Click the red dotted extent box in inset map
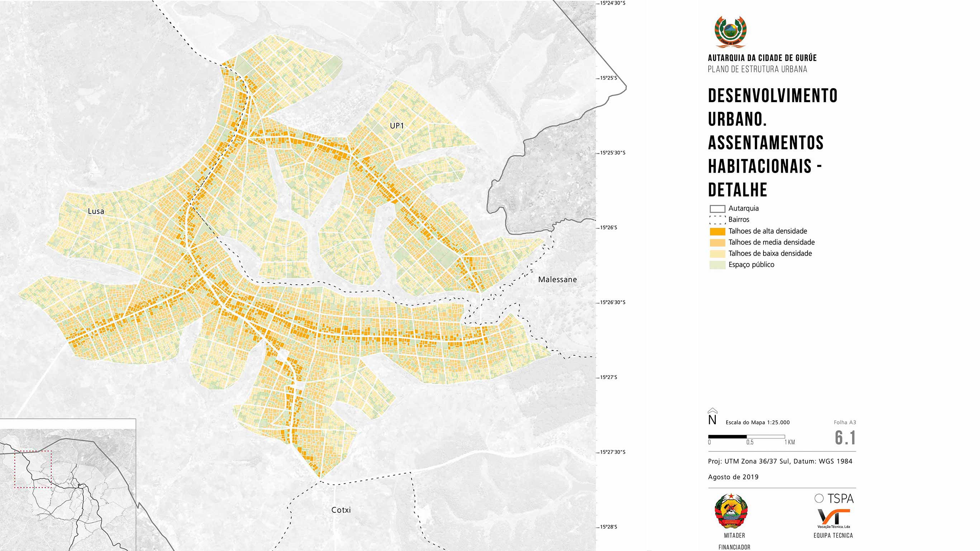This screenshot has height=551, width=980. [x=33, y=469]
